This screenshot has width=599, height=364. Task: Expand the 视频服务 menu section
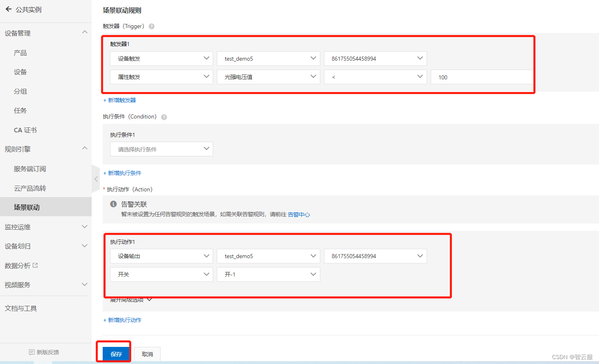(x=85, y=285)
